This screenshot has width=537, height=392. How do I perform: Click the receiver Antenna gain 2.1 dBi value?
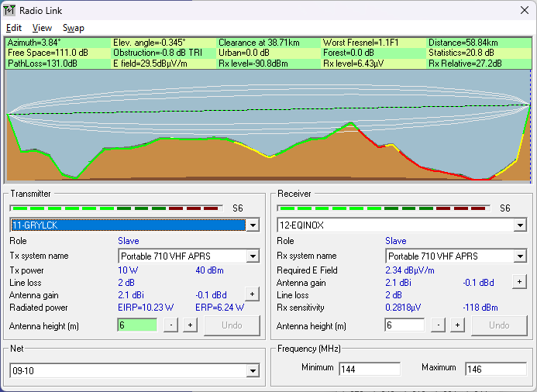click(398, 283)
